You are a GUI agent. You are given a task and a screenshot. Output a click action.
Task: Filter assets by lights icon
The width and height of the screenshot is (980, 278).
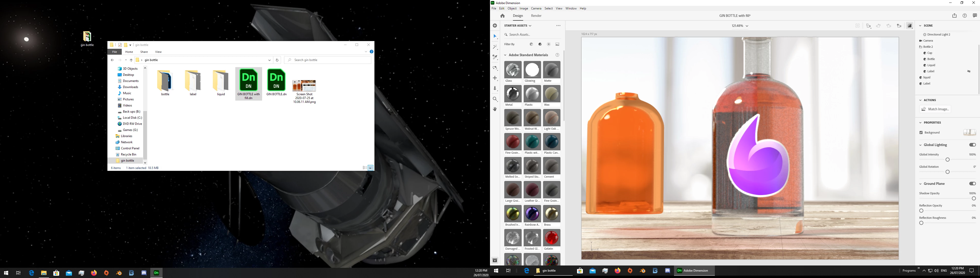(549, 44)
